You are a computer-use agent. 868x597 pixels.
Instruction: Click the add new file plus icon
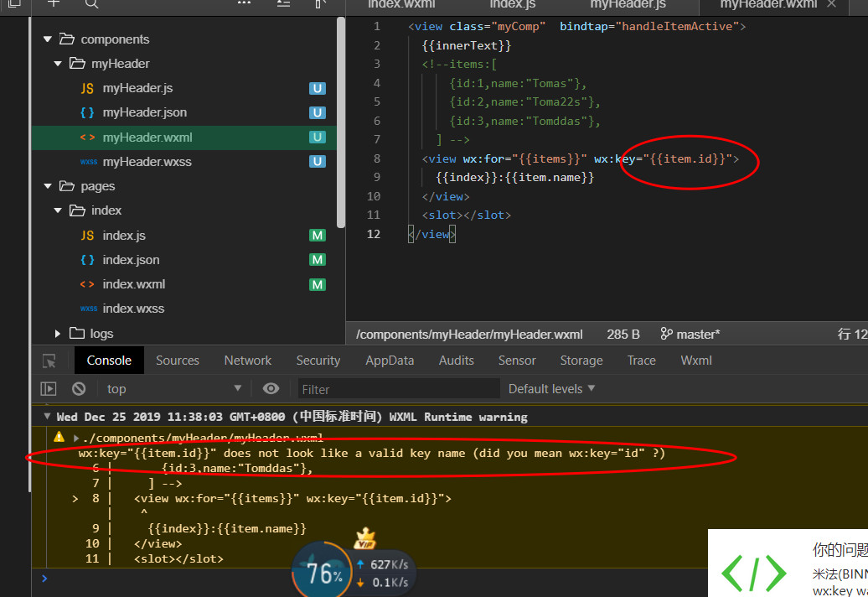pyautogui.click(x=54, y=3)
